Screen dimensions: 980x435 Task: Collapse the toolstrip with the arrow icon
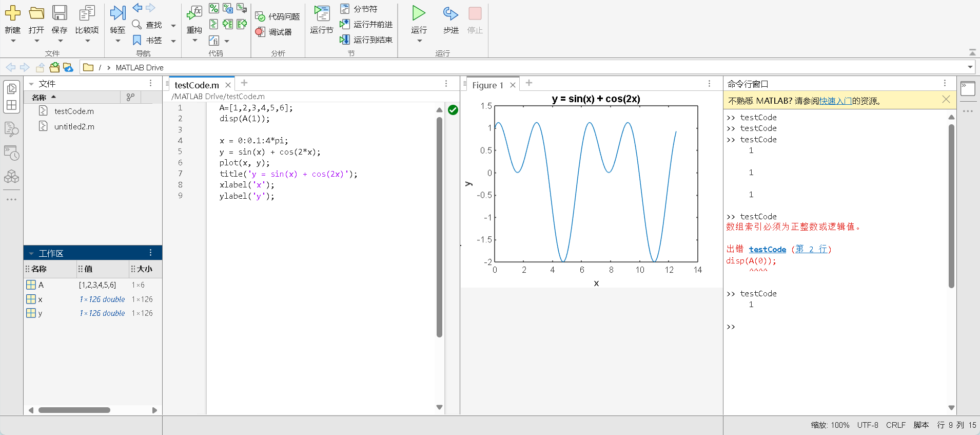click(972, 52)
